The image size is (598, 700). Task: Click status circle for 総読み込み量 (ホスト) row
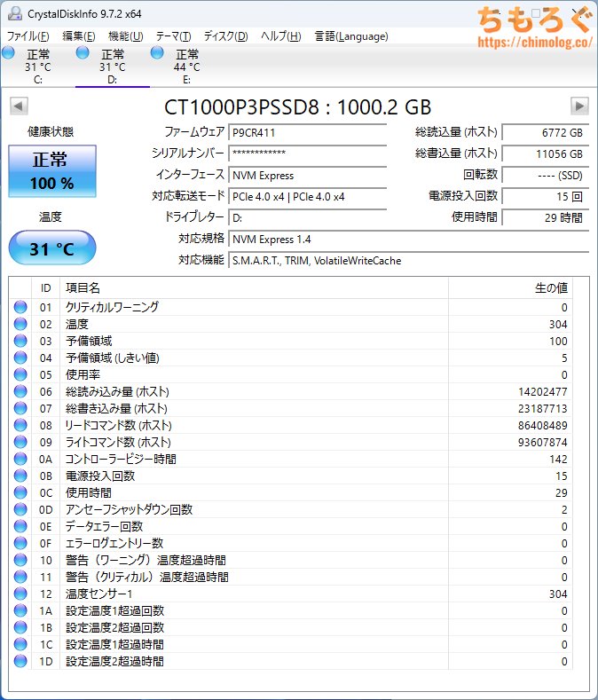pos(20,391)
